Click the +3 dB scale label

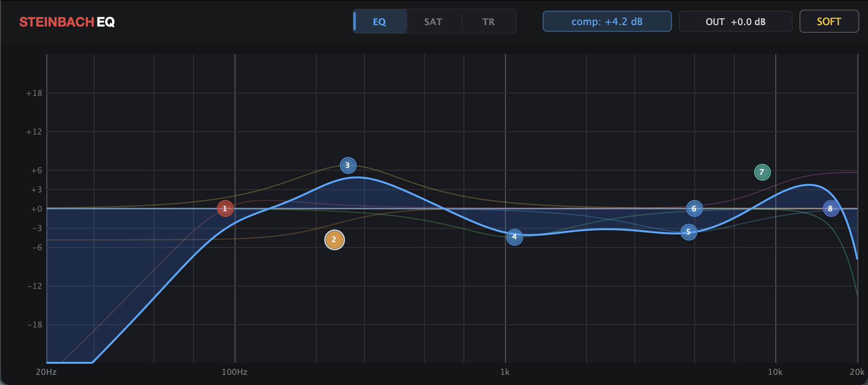(x=37, y=190)
